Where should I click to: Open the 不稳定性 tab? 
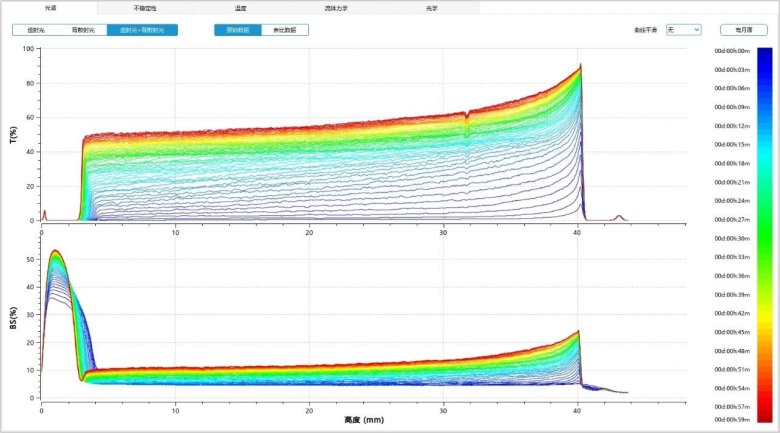tap(145, 7)
